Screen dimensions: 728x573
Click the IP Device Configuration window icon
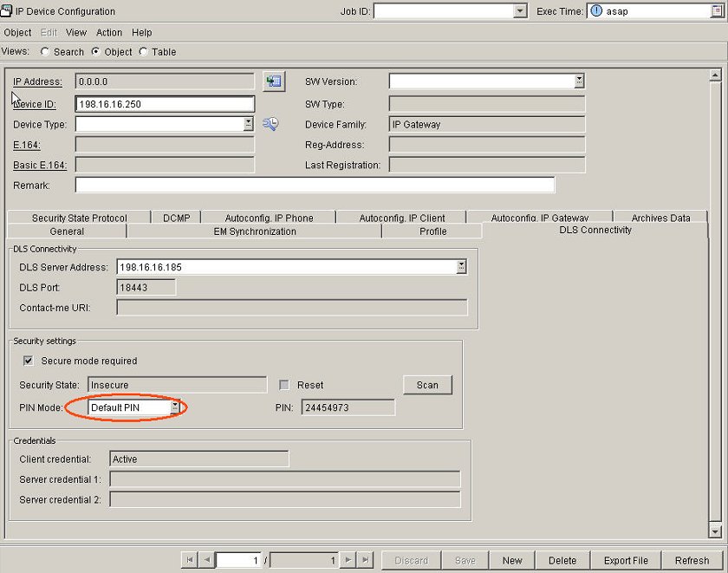tap(6, 10)
